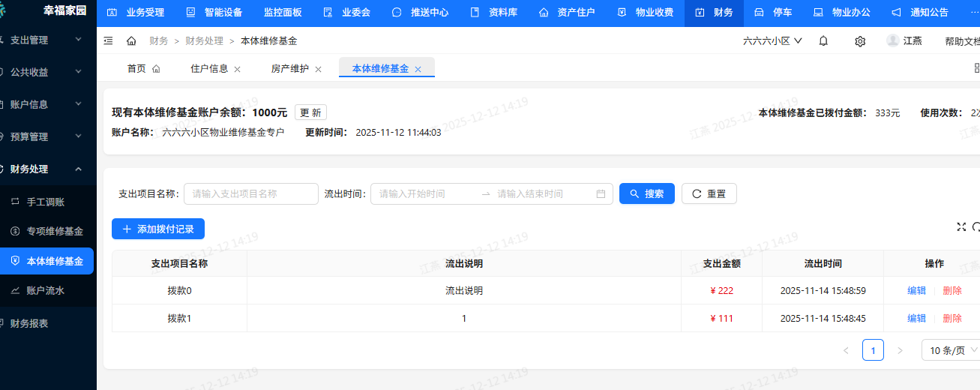Image resolution: width=980 pixels, height=390 pixels.
Task: Switch to the 房产维护 tab
Action: 289,68
